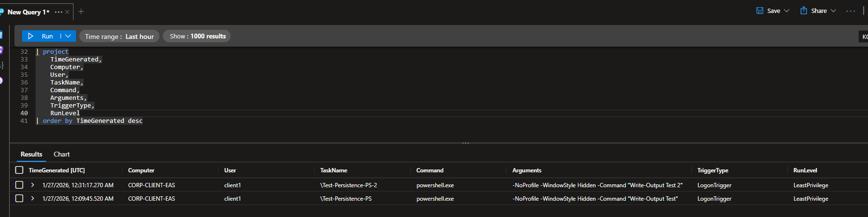The image size is (868, 217).
Task: Add a new query tab with plus icon
Action: pyautogui.click(x=81, y=12)
